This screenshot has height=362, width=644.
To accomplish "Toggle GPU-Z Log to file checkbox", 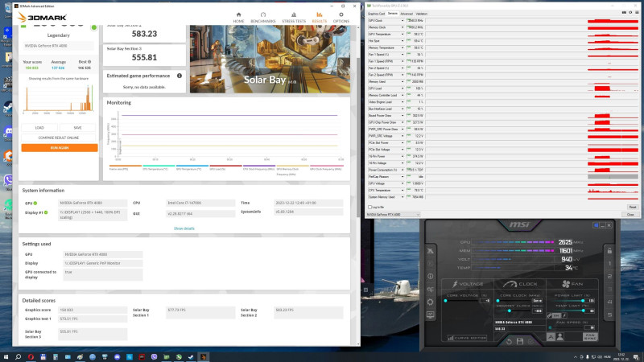I will click(x=370, y=208).
